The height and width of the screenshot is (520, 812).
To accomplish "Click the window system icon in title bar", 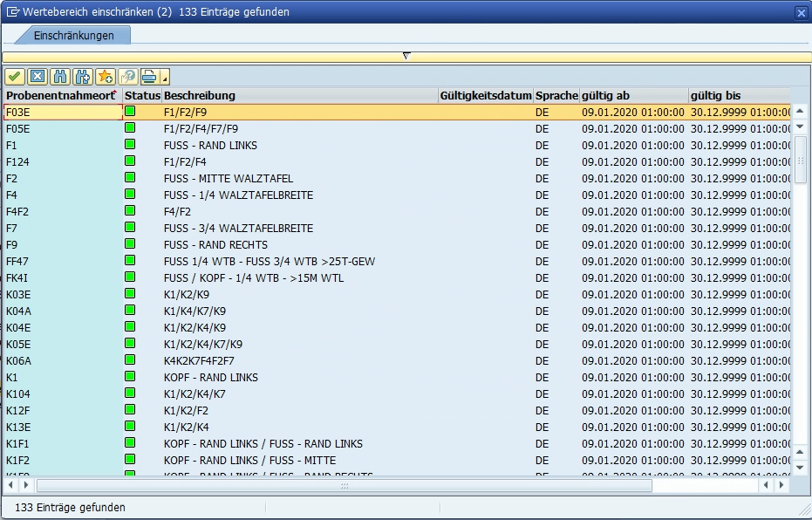I will 13,12.
